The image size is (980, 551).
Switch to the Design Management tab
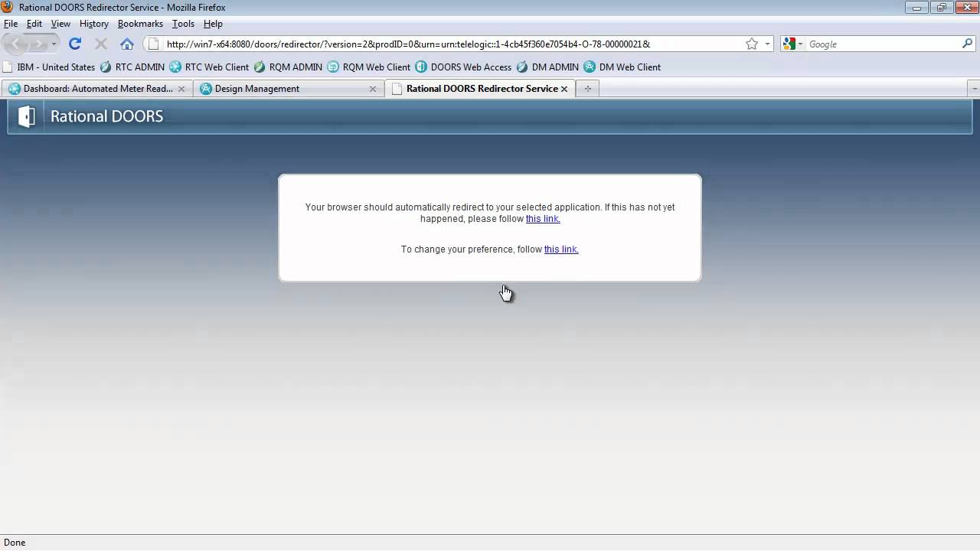click(289, 89)
